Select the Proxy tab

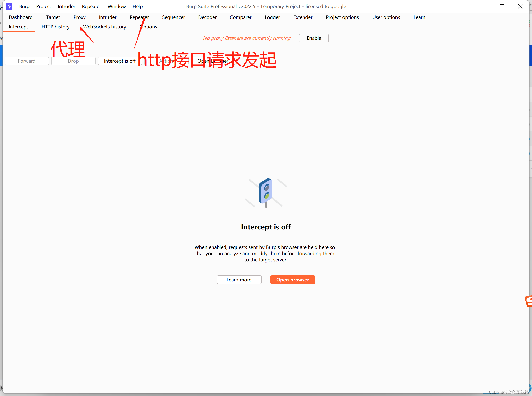coord(80,17)
